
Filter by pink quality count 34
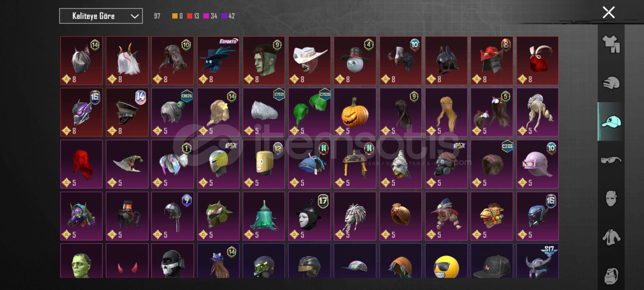(x=210, y=16)
